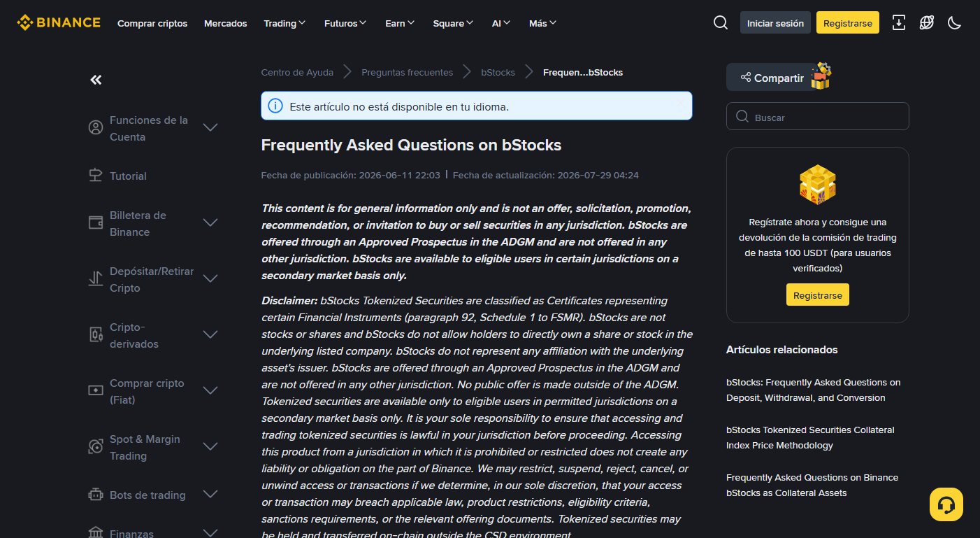
Task: Select the Funciones de la Cuenta icon
Action: tap(96, 128)
